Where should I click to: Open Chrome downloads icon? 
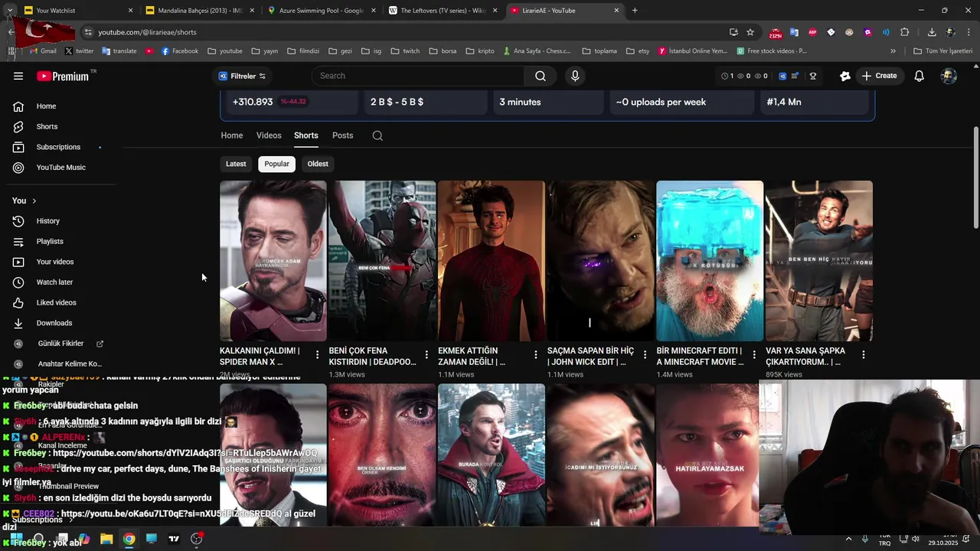(932, 32)
